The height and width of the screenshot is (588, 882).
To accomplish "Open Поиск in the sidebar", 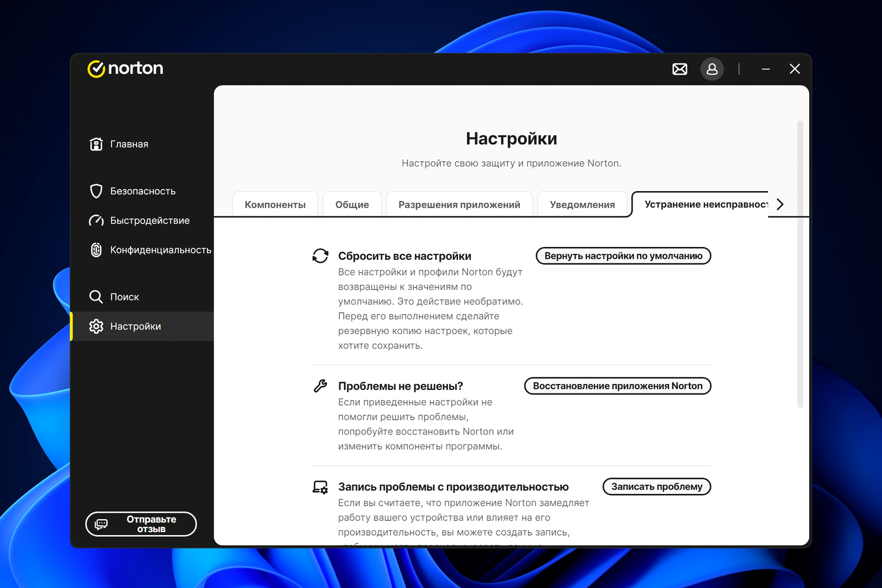I will (142, 297).
